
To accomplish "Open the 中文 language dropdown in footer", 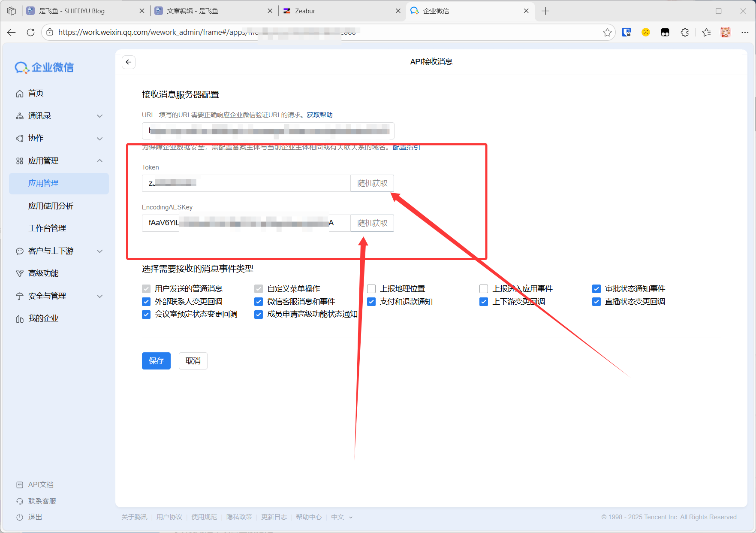I will (341, 517).
